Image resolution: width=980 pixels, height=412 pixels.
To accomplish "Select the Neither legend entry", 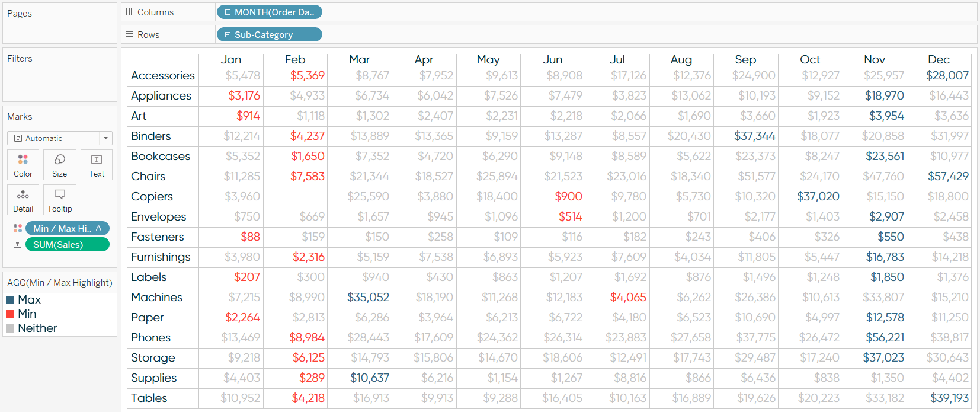I will click(37, 328).
